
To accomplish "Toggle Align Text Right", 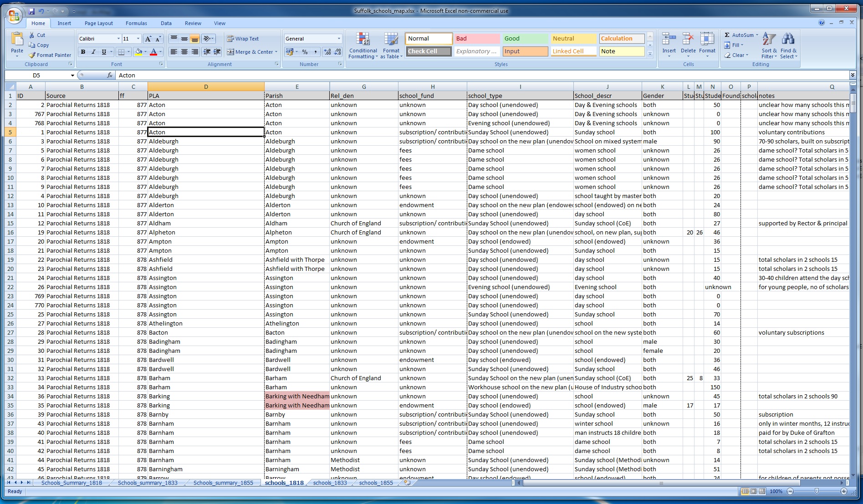I will tap(194, 52).
